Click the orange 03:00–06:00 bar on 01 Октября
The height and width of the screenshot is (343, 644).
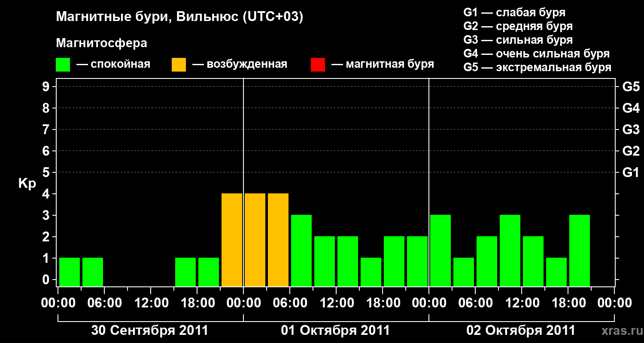click(278, 240)
